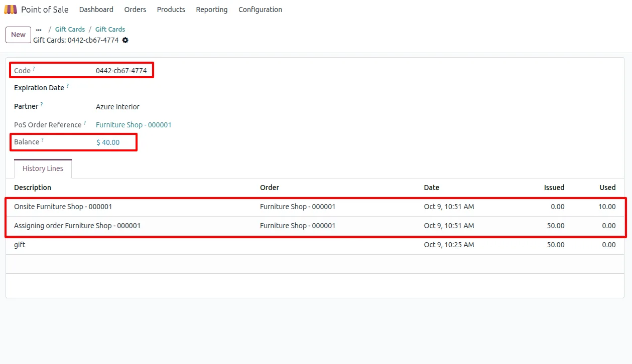Click the Partner field Azure Interior
This screenshot has width=632, height=364.
click(117, 107)
